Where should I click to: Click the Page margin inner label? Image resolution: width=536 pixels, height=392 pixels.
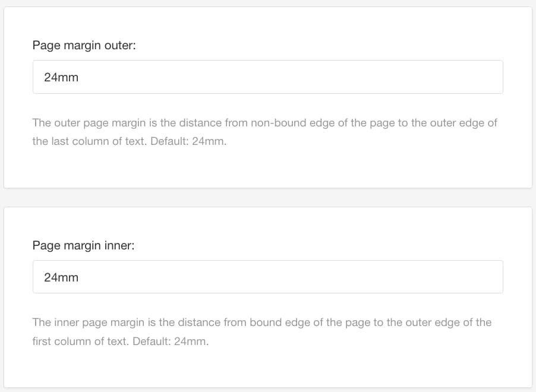(x=83, y=245)
